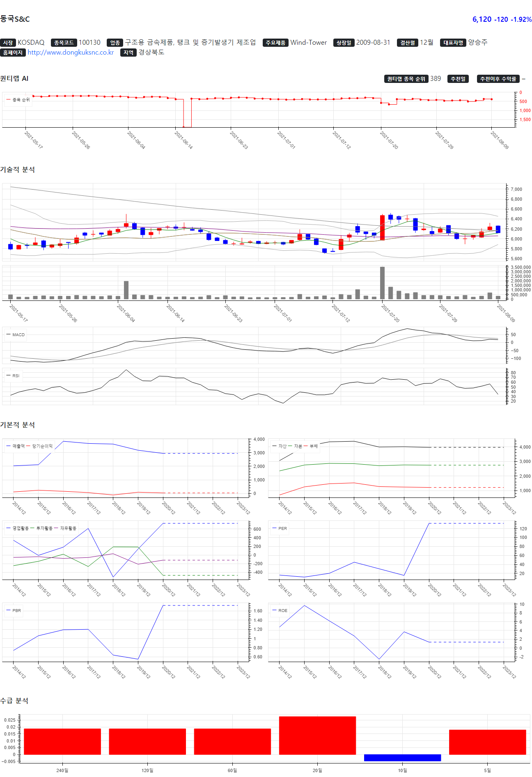Click the 60일 red supply bar
Image resolution: width=532 pixels, height=777 pixels.
pos(232,742)
